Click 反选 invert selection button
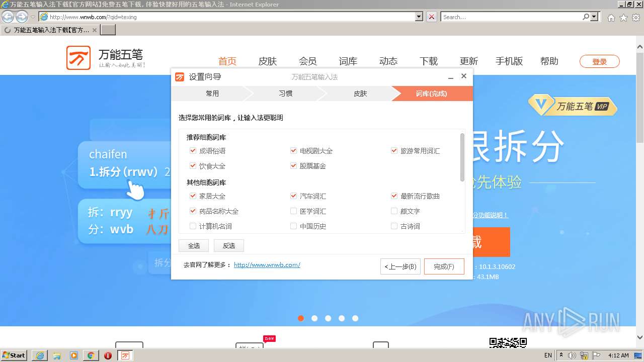644x362 pixels. tap(229, 245)
